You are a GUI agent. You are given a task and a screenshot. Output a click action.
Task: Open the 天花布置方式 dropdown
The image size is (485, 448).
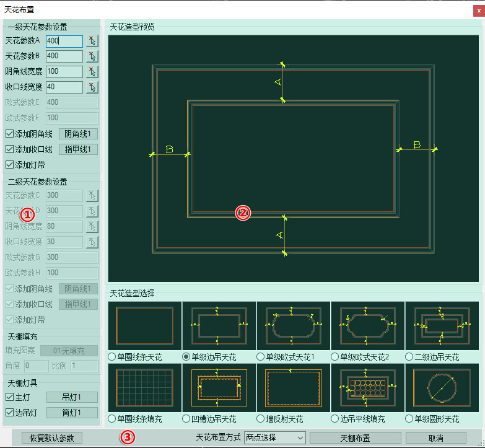274,438
